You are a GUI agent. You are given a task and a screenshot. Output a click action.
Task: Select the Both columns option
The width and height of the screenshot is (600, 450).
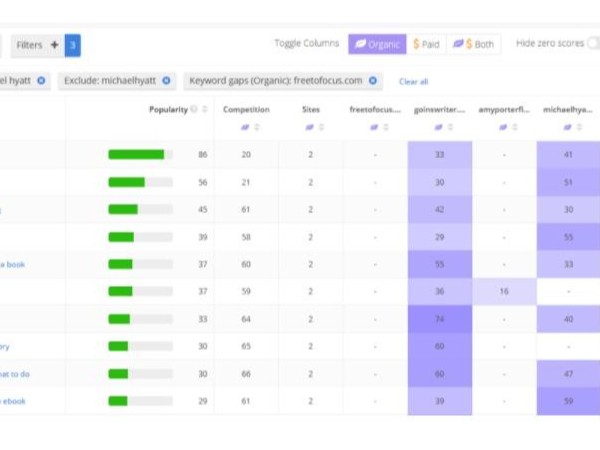(x=472, y=44)
